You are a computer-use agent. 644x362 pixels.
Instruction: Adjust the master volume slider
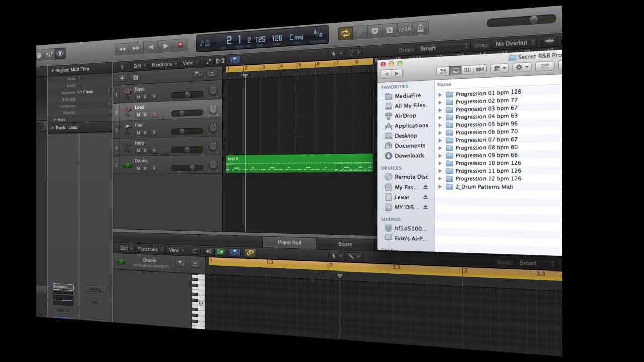(521, 21)
